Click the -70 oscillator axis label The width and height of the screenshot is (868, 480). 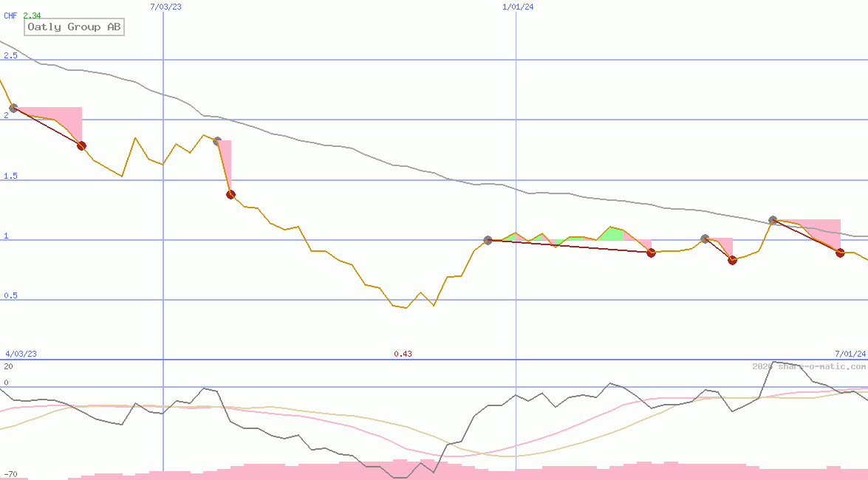pyautogui.click(x=10, y=473)
